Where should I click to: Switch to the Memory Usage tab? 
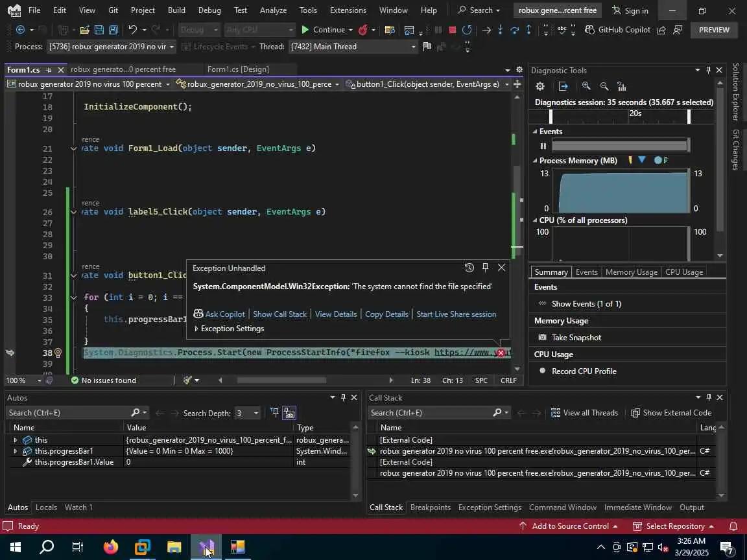(x=631, y=272)
